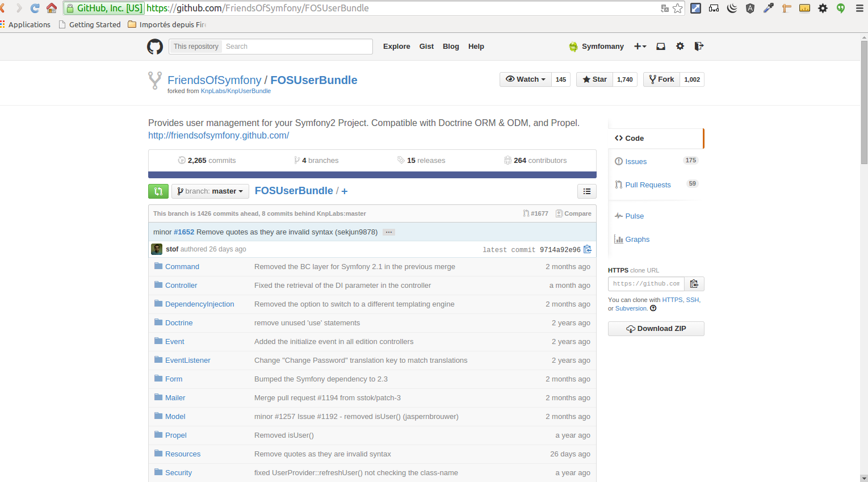The image size is (868, 482).
Task: Copy the HTTPS clone URL to clipboard
Action: (694, 284)
